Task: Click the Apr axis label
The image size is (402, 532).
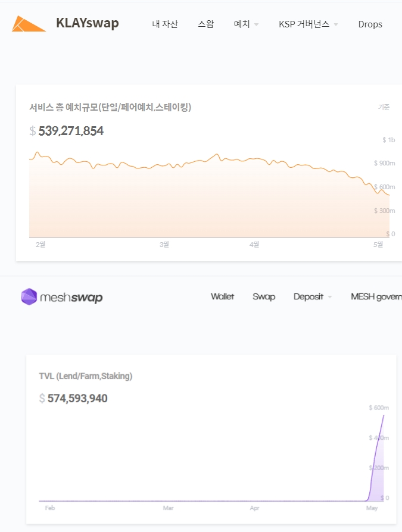Action: pos(255,508)
